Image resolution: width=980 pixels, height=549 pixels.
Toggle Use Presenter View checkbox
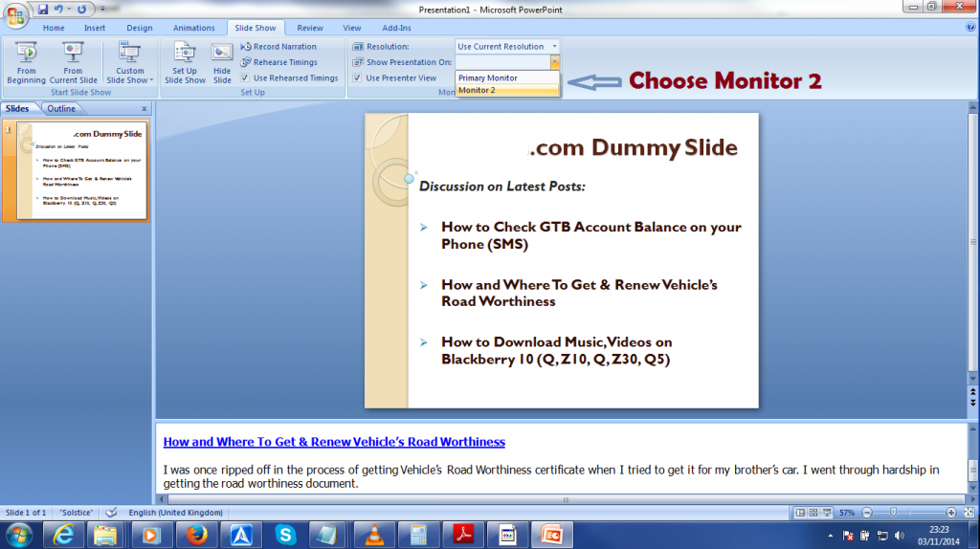pos(357,78)
